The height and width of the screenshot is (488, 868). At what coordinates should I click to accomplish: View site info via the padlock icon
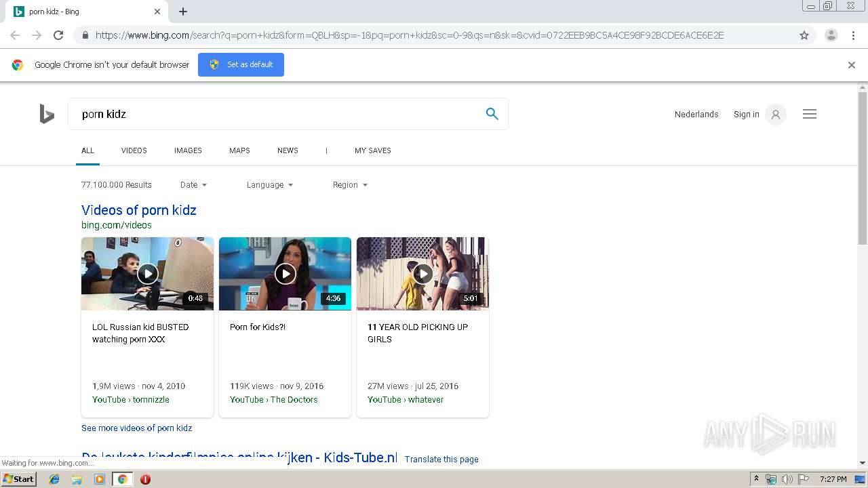tap(85, 35)
